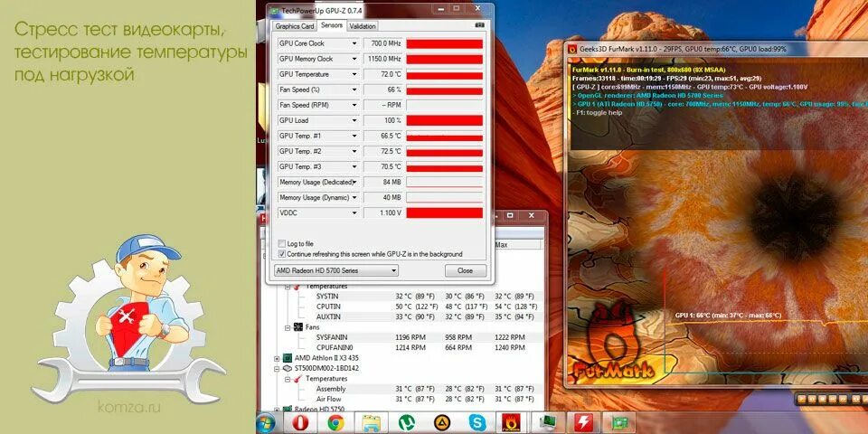Click the 1150.0 MHz memory clock value
The image size is (868, 434).
(x=383, y=59)
